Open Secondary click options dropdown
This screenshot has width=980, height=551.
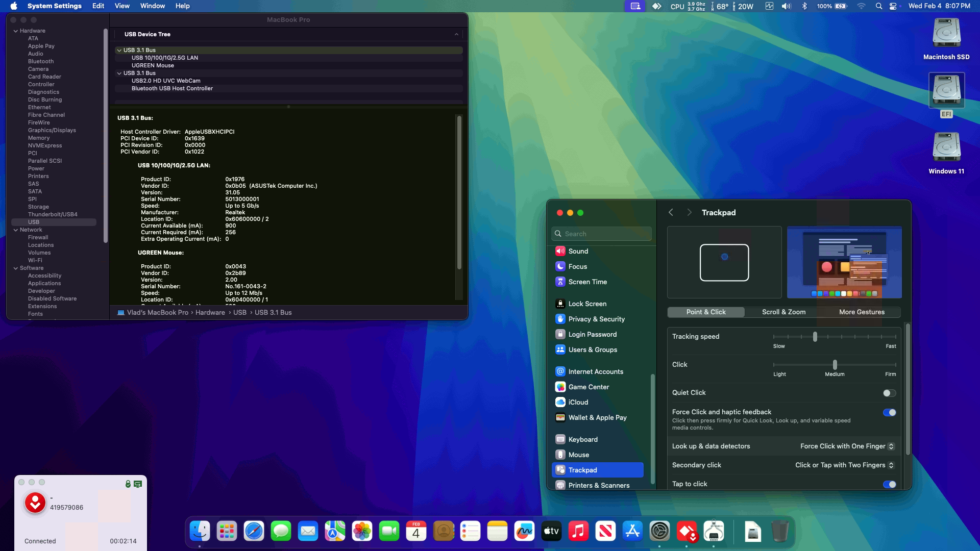click(x=845, y=465)
